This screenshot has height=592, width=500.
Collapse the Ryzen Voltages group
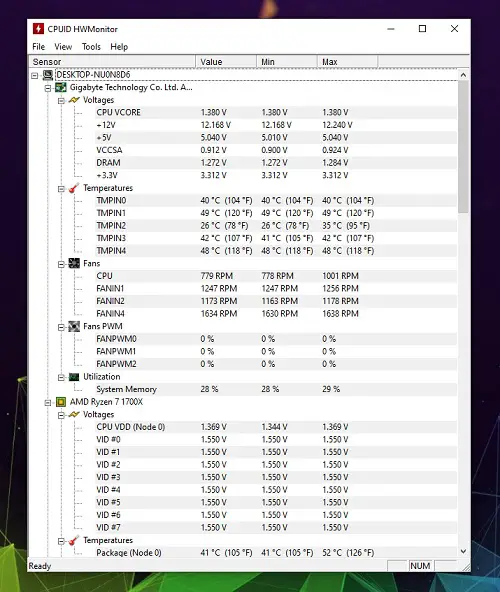coord(61,415)
